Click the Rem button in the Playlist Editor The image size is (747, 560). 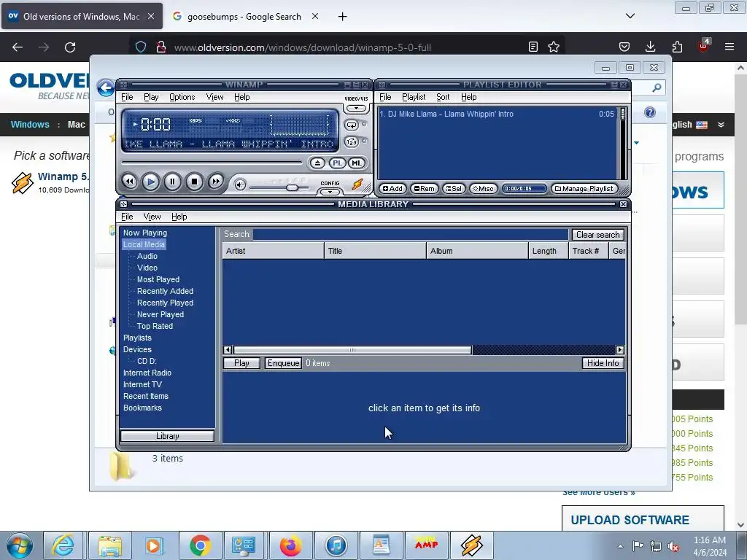point(424,189)
